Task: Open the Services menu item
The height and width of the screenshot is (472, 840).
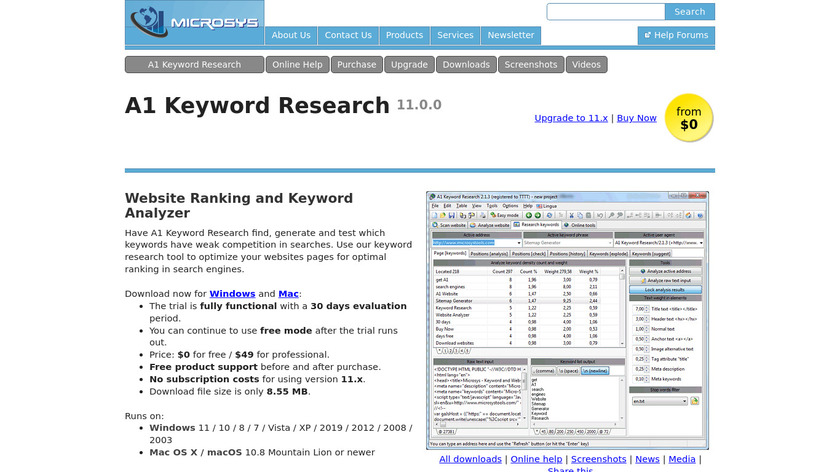Action: pyautogui.click(x=455, y=35)
